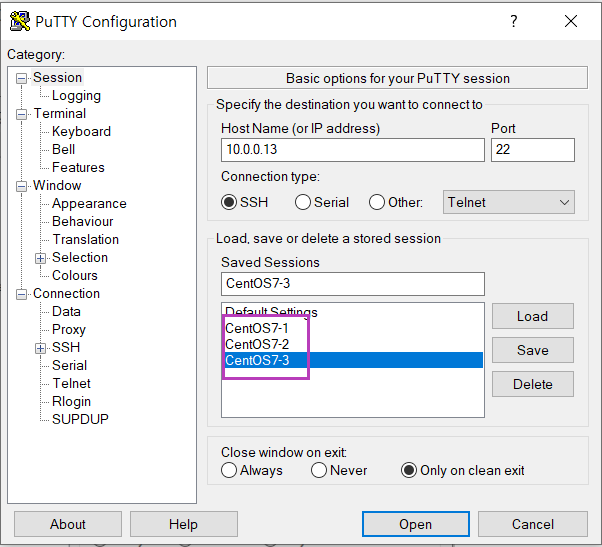
Task: Click the Load button
Action: [533, 316]
